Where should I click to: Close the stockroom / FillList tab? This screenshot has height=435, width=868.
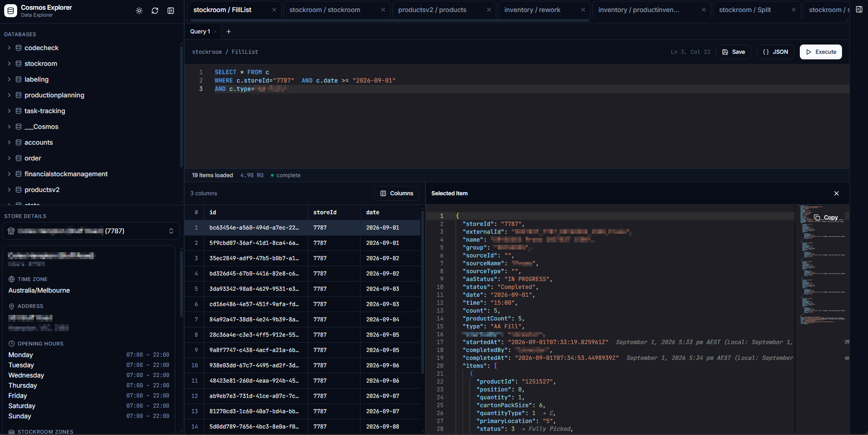pos(274,10)
